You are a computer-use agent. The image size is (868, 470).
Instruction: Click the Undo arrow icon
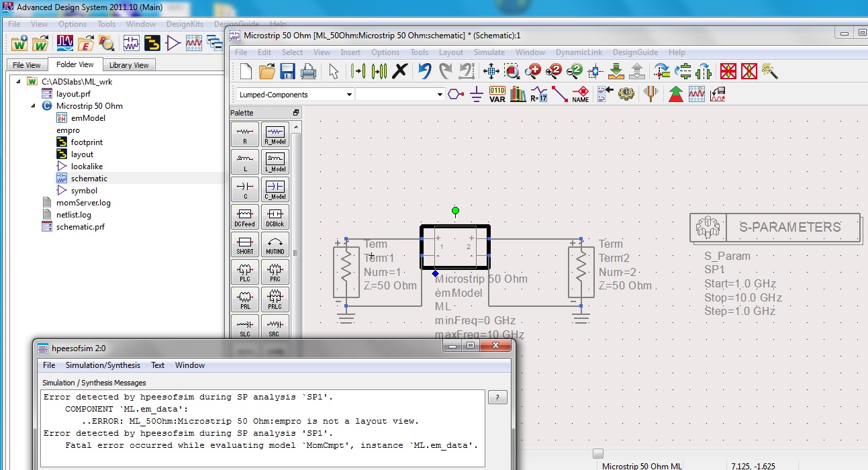pyautogui.click(x=424, y=70)
